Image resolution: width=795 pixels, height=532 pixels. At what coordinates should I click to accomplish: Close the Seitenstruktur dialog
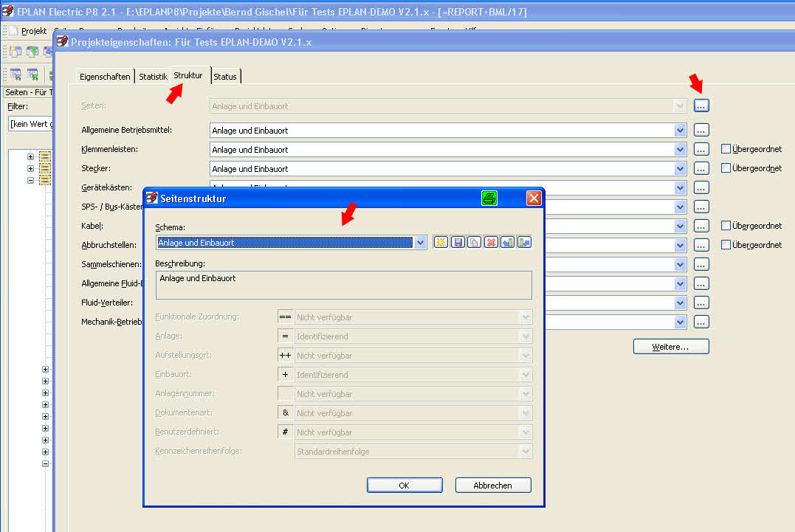pos(534,198)
